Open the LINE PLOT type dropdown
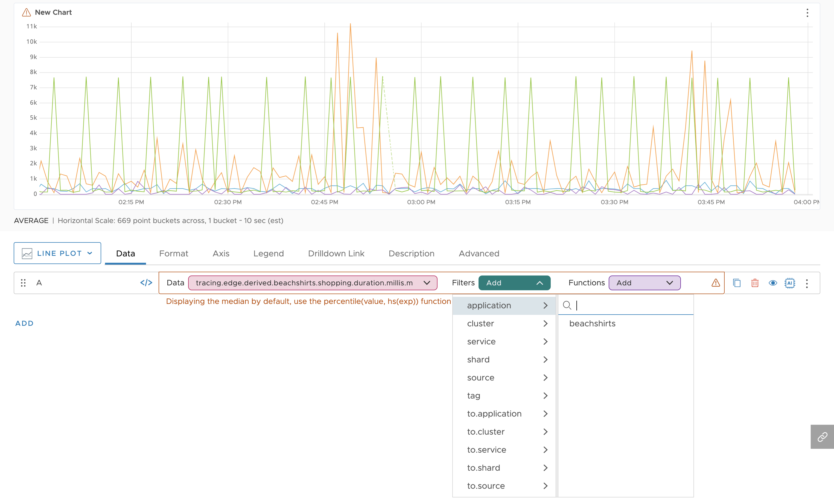The height and width of the screenshot is (504, 834). [58, 253]
